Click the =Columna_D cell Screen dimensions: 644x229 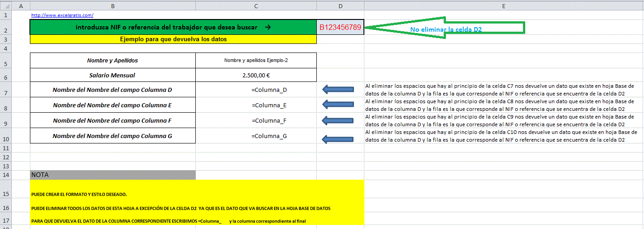tap(256, 90)
